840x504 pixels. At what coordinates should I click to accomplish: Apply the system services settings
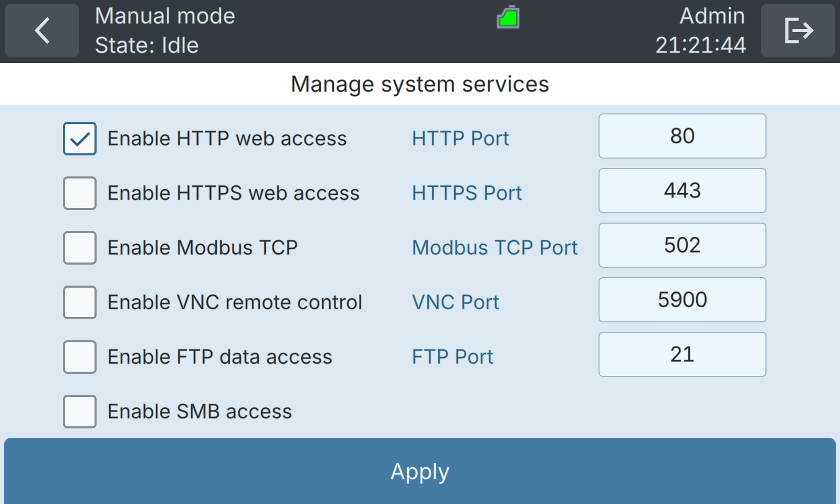coord(420,471)
